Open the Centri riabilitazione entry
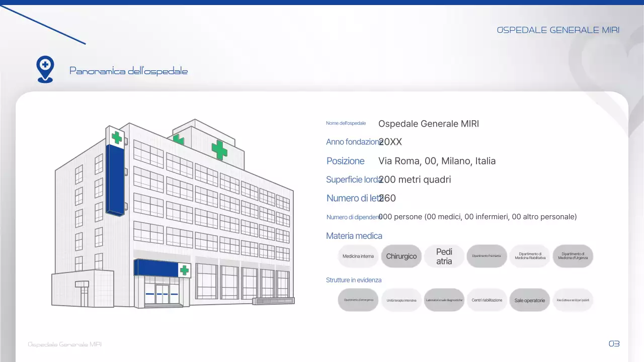This screenshot has width=644, height=362. click(487, 300)
